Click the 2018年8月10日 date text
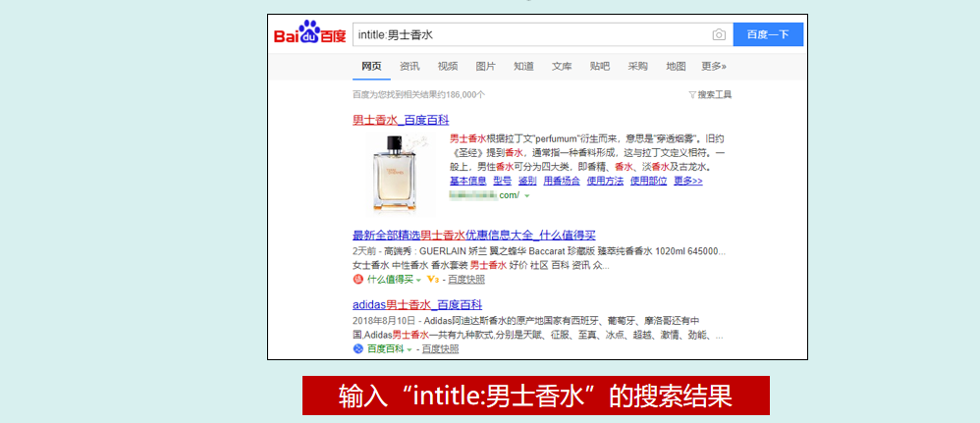Screen dimensions: 980x423 384,321
